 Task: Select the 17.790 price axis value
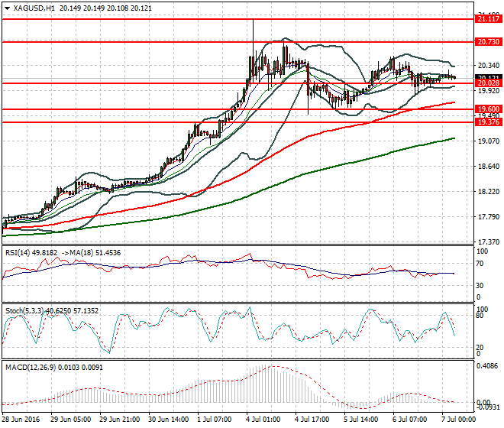pyautogui.click(x=489, y=217)
